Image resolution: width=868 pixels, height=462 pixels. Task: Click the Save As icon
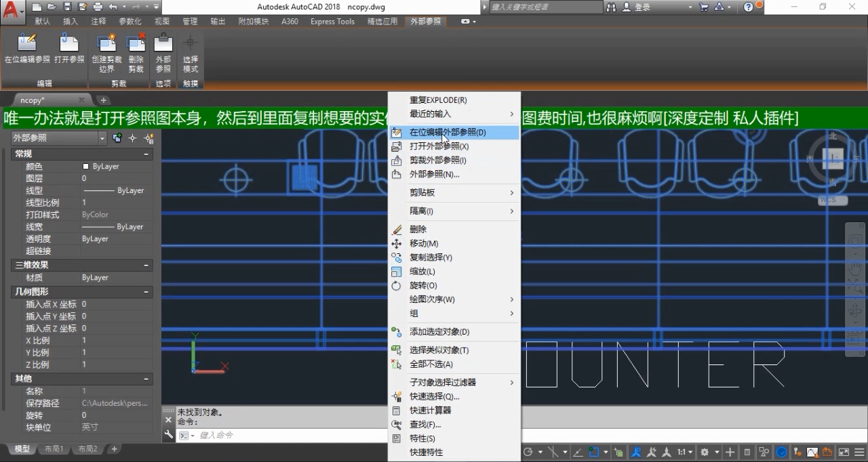coord(82,7)
